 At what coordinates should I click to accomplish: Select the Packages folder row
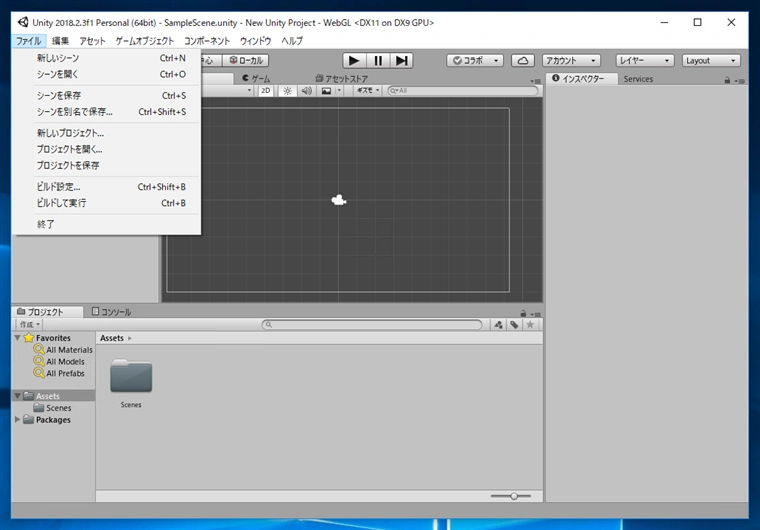coord(53,419)
